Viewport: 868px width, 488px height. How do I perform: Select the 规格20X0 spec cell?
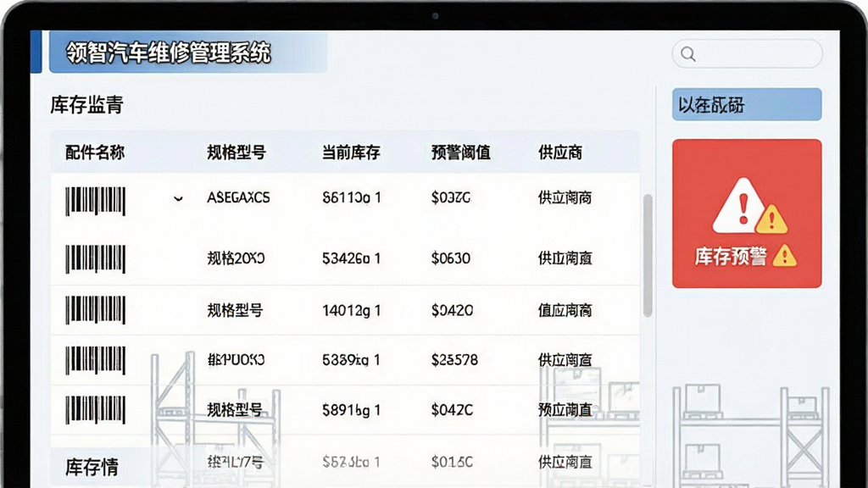[x=236, y=258]
